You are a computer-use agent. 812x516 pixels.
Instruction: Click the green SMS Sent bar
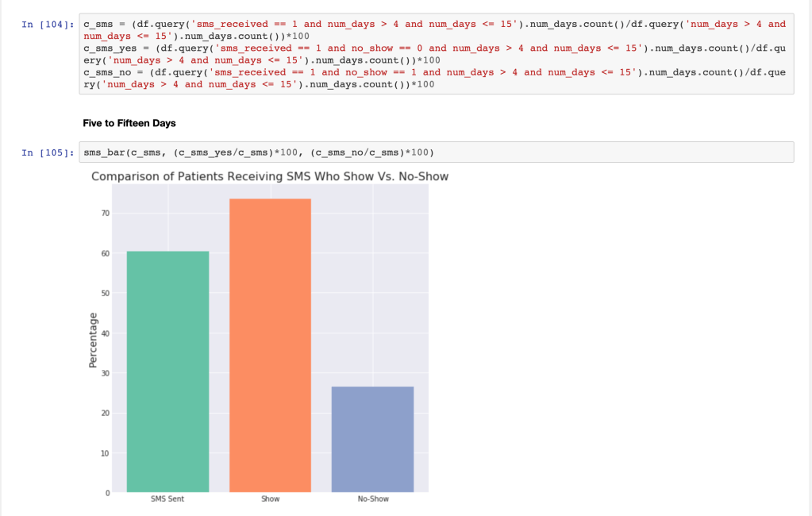point(167,372)
